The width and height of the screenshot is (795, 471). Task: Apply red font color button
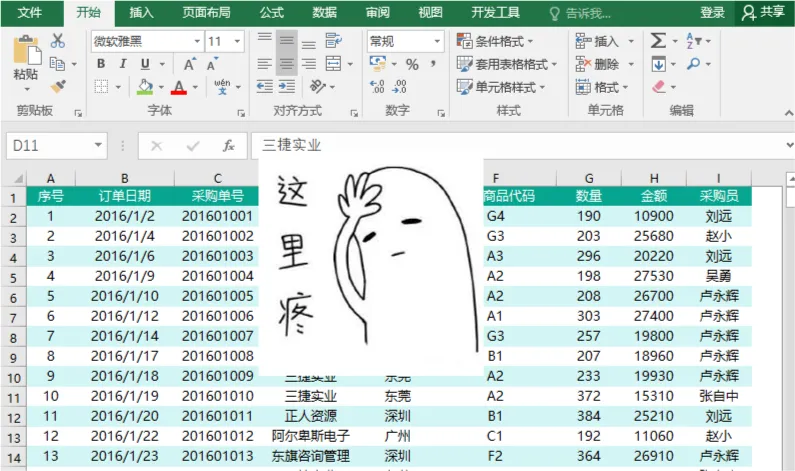click(x=178, y=87)
